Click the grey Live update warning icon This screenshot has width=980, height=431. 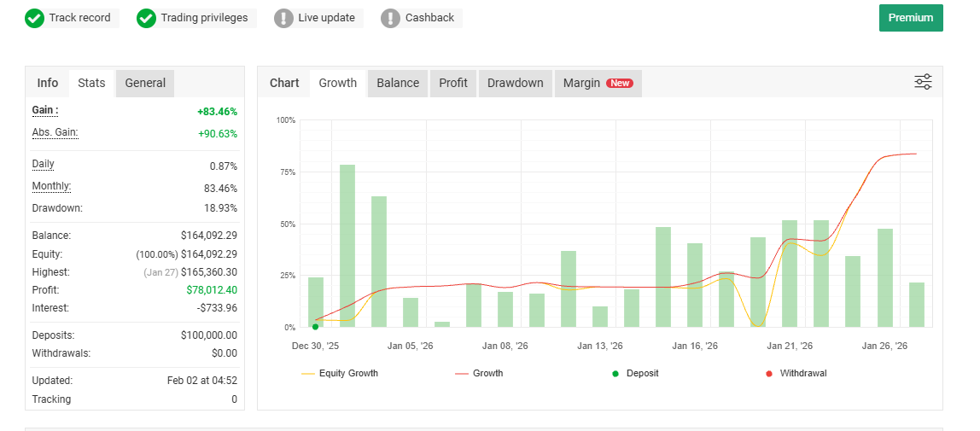[284, 18]
